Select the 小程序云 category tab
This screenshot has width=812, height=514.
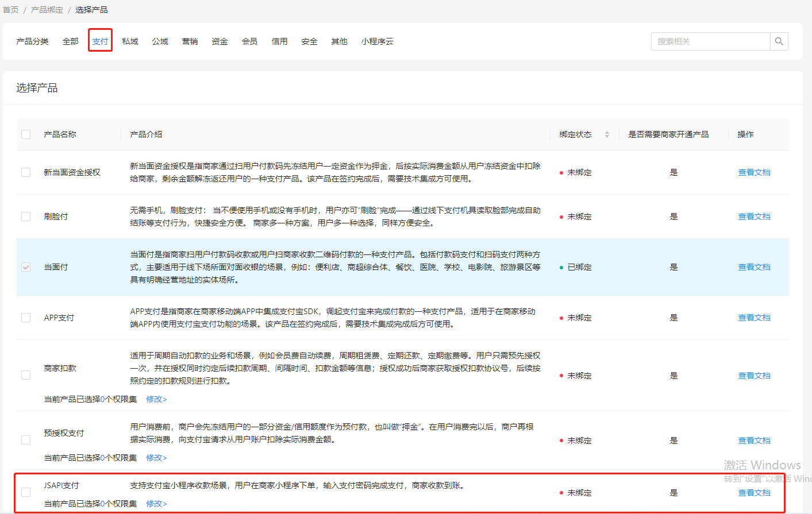[377, 41]
